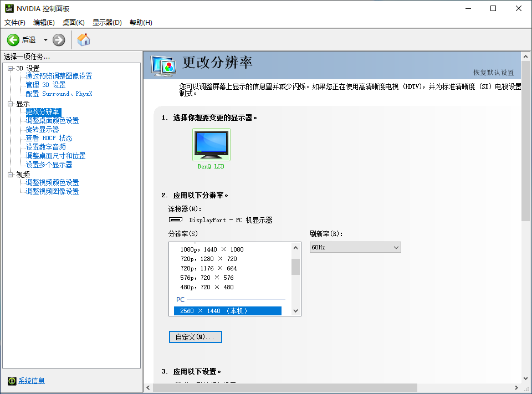The height and width of the screenshot is (394, 532).
Task: Open 管理 3D 设置 in task tree
Action: [45, 85]
